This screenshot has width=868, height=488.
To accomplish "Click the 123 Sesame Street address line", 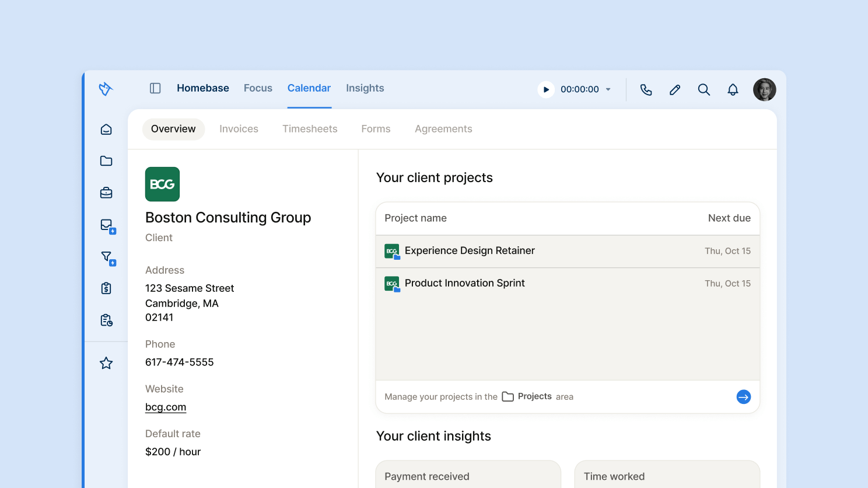I will pos(190,288).
